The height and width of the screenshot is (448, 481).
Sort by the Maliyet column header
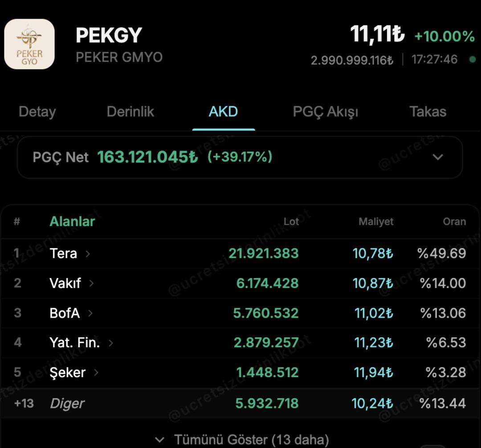[376, 222]
